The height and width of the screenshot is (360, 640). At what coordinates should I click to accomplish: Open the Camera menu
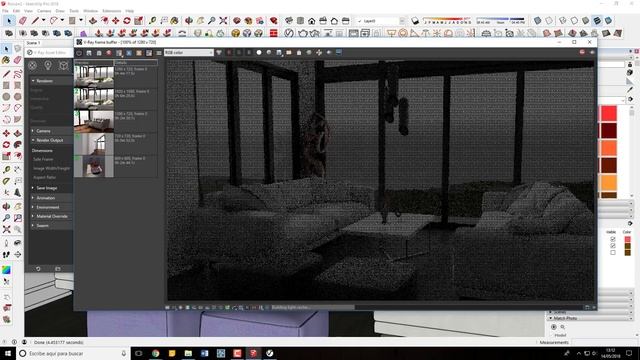point(44,11)
